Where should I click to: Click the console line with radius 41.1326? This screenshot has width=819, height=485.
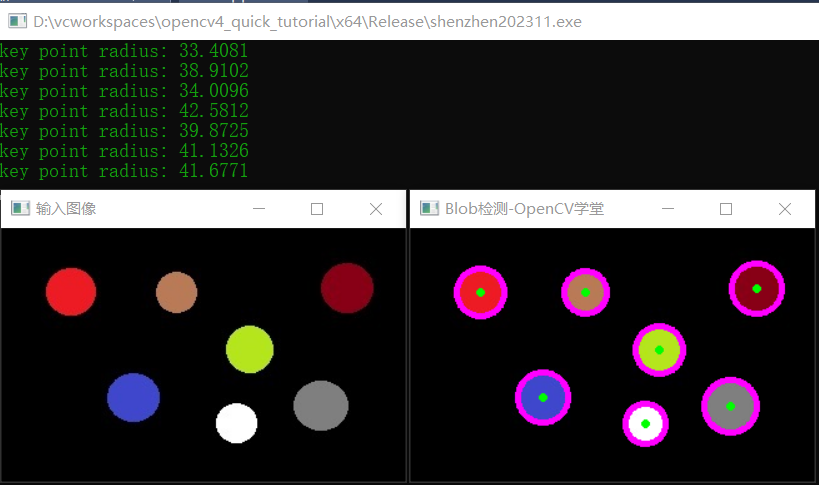point(124,151)
